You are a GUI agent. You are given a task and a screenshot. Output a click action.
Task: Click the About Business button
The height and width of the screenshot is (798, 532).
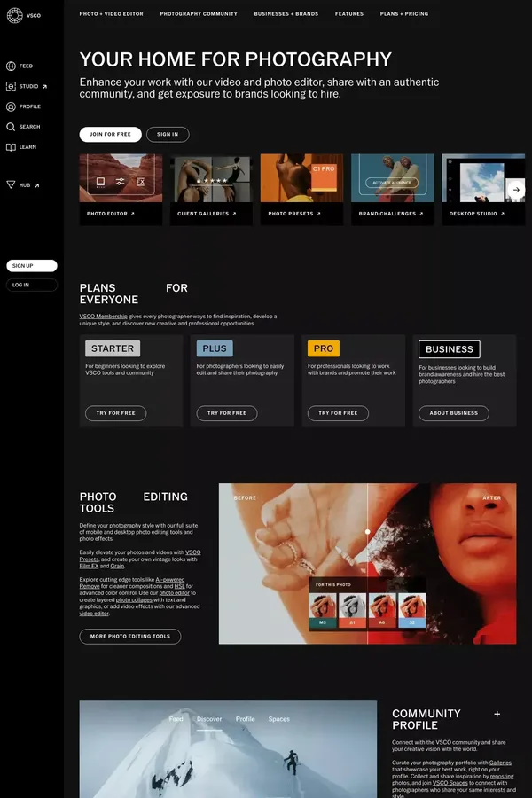[454, 413]
